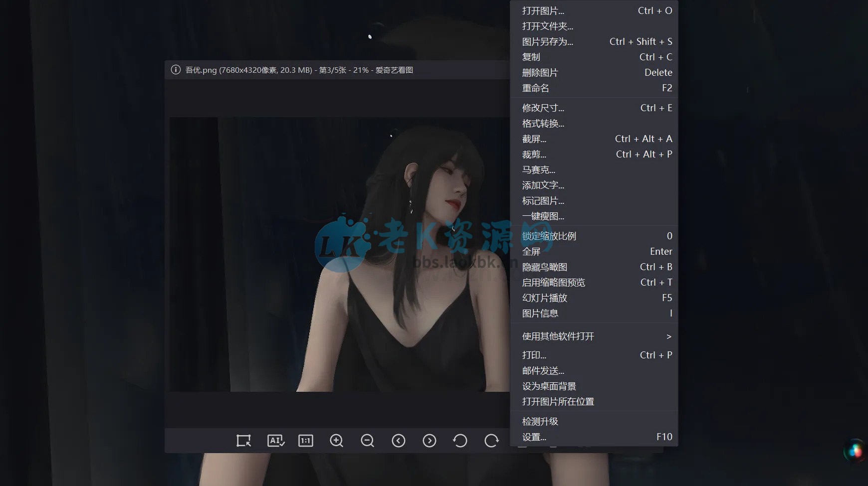Rotate the image counterclockwise
868x486 pixels.
coord(460,441)
